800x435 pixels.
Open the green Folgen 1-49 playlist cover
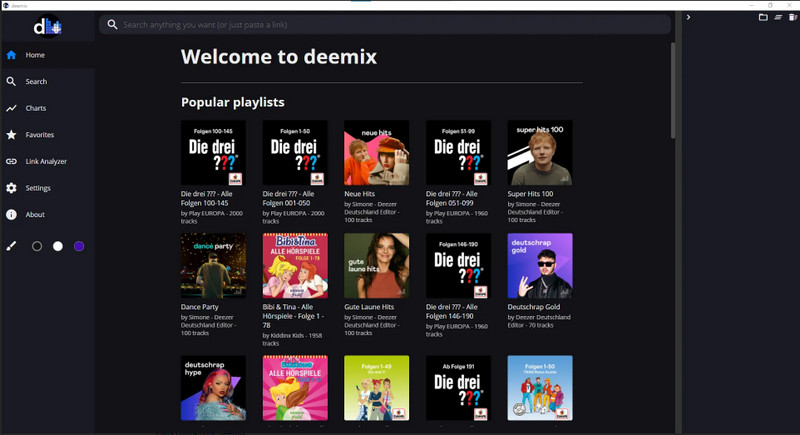pyautogui.click(x=377, y=388)
